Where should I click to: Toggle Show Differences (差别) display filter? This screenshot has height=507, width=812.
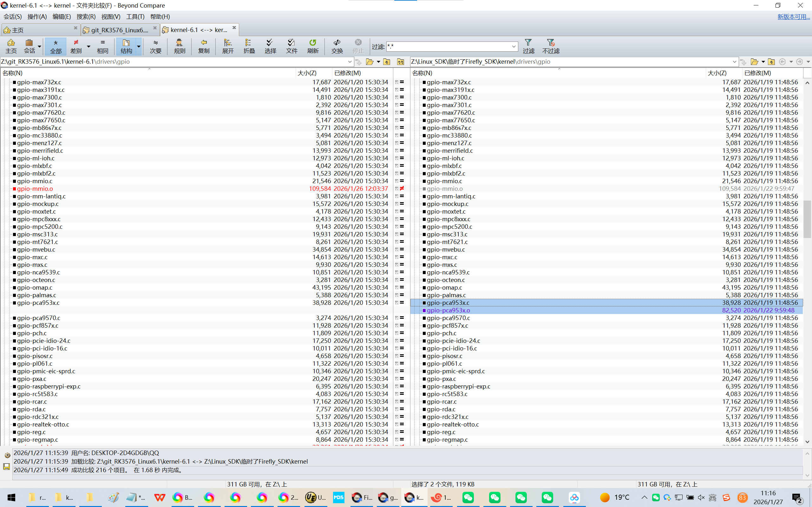coord(76,46)
